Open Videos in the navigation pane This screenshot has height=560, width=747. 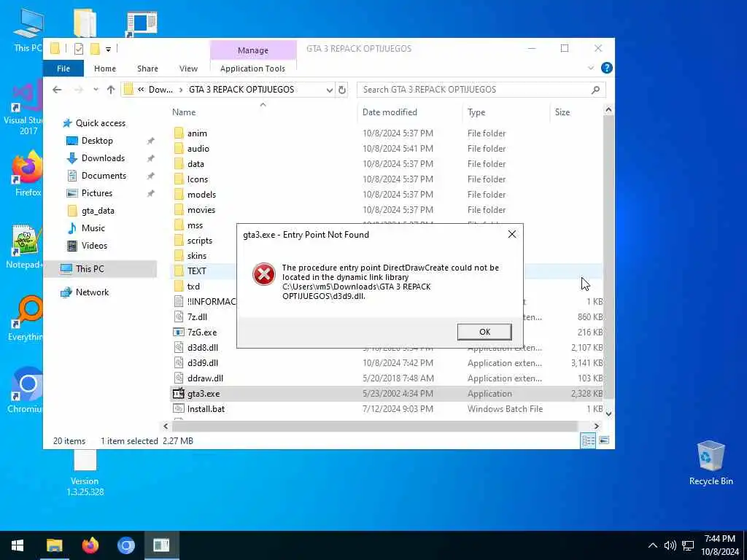click(x=94, y=246)
